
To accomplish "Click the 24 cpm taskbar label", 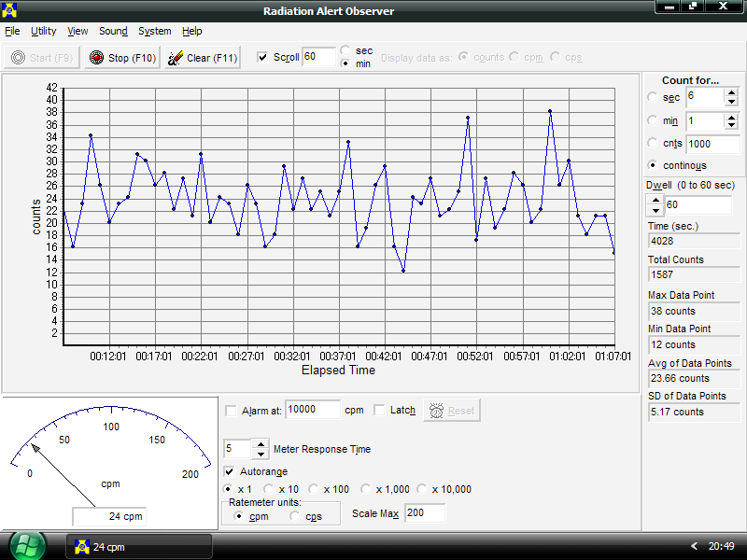I will coord(108,547).
